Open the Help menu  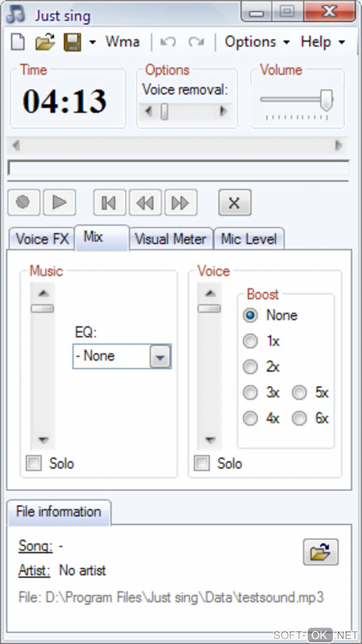click(322, 42)
